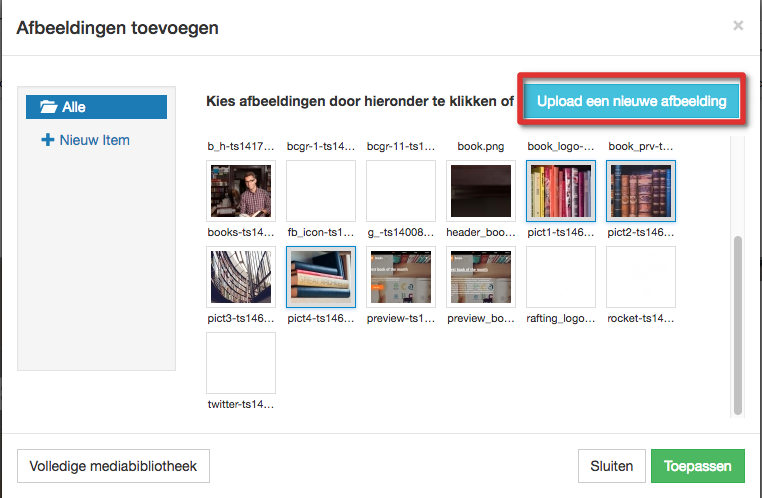Select the header_boo dark image thumbnail
Viewport: 762px width, 498px height.
[x=480, y=190]
